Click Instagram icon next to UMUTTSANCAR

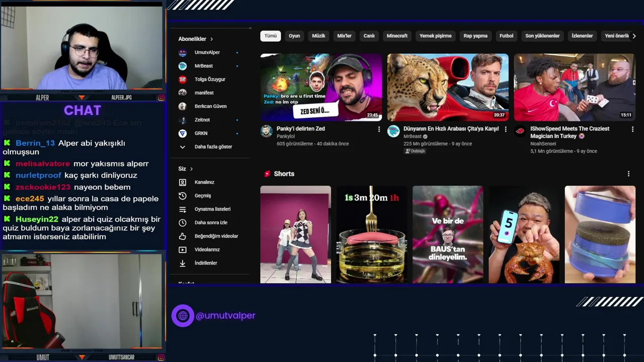(162, 357)
